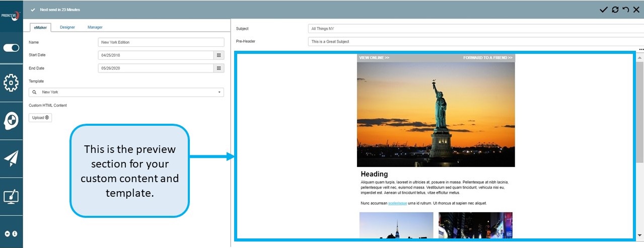Click the info icons at sidebar bottom
The image size is (644, 248).
11,234
